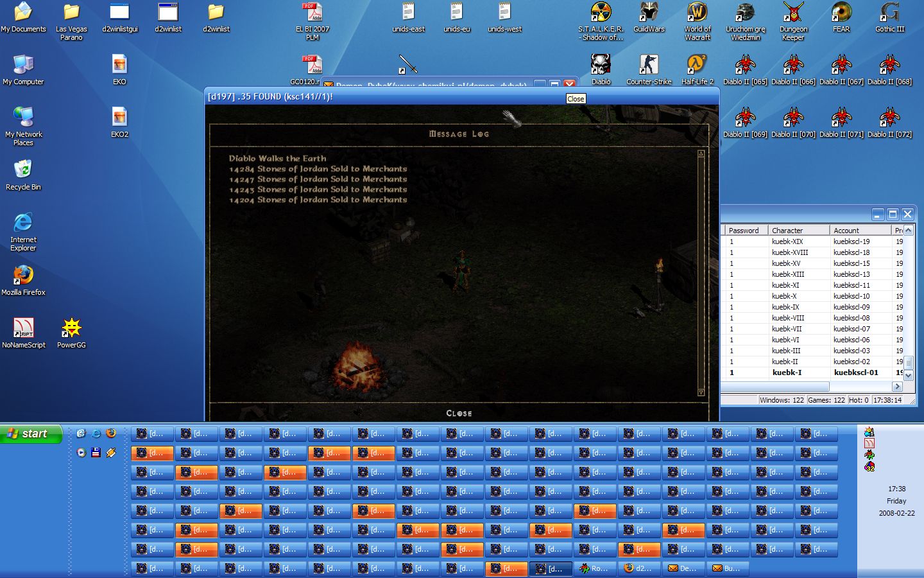Click the list's scroll-down arrow
This screenshot has height=578, width=924.
909,376
